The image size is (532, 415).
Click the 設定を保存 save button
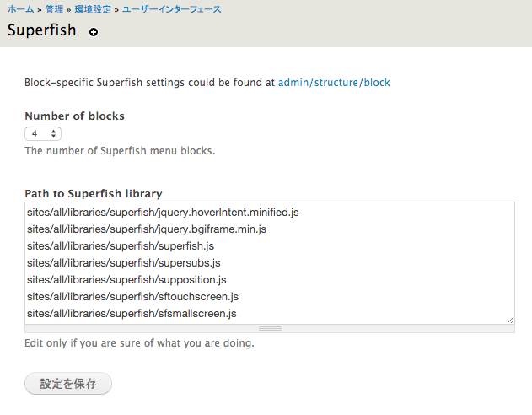(68, 384)
